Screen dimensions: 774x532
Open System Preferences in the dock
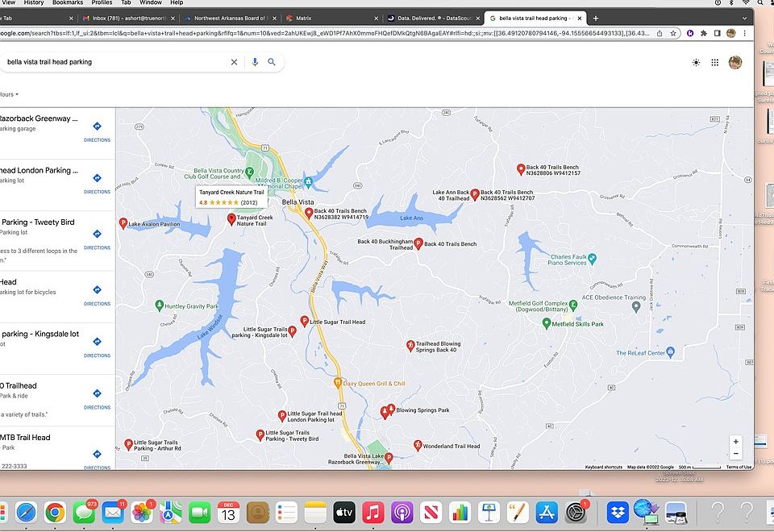click(x=575, y=513)
